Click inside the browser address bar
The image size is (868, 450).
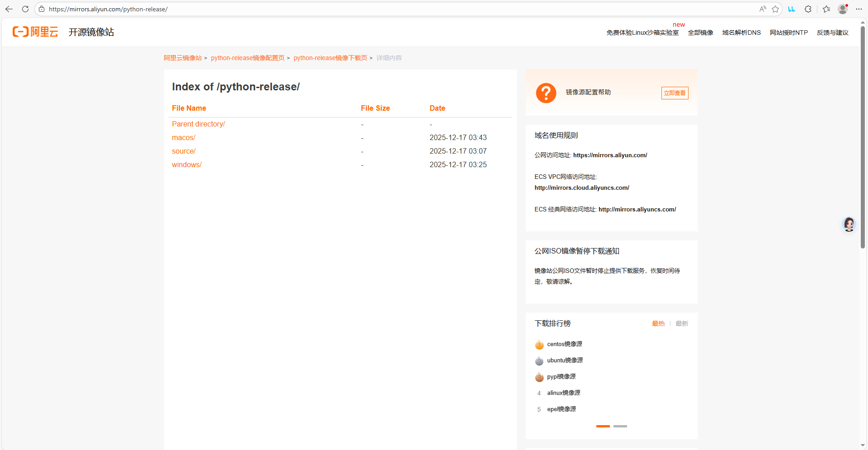tap(181, 9)
